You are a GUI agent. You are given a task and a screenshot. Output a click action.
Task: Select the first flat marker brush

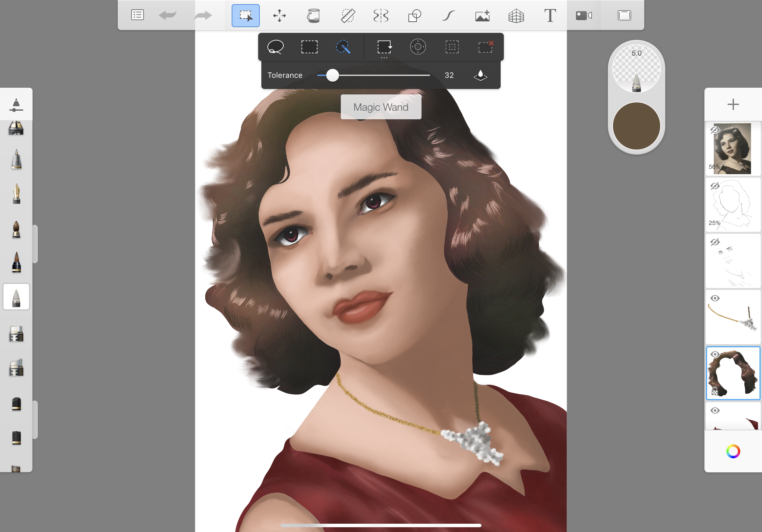(16, 334)
